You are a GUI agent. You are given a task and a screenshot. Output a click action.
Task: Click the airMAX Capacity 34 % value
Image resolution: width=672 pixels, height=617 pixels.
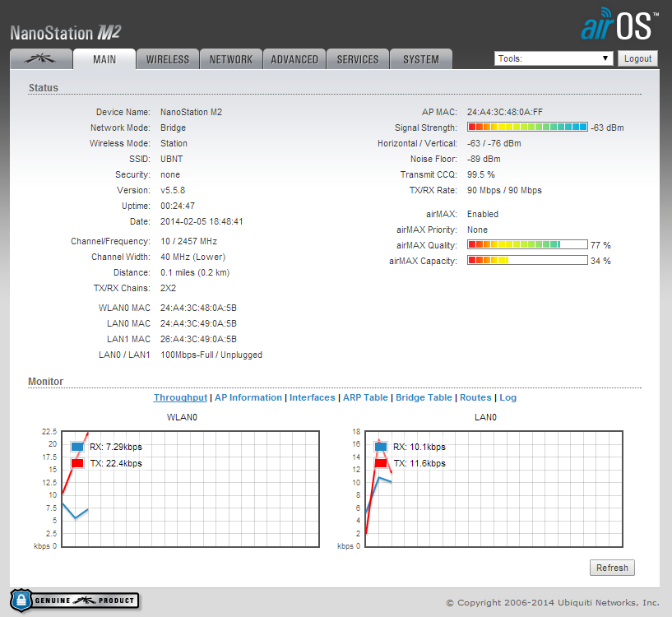(600, 261)
